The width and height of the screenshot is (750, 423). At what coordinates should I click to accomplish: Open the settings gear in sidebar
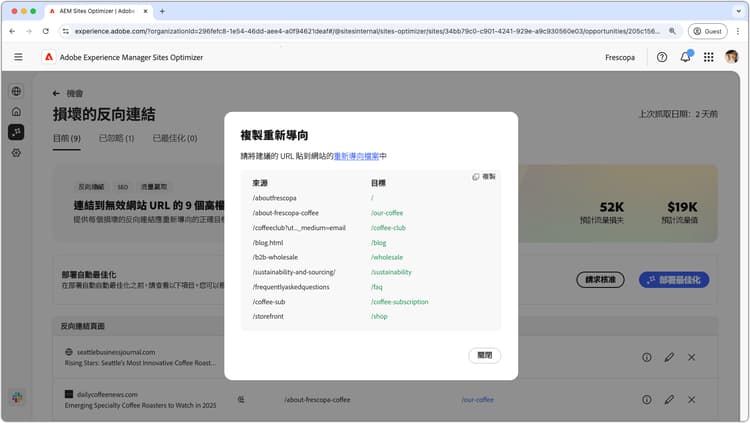click(16, 153)
